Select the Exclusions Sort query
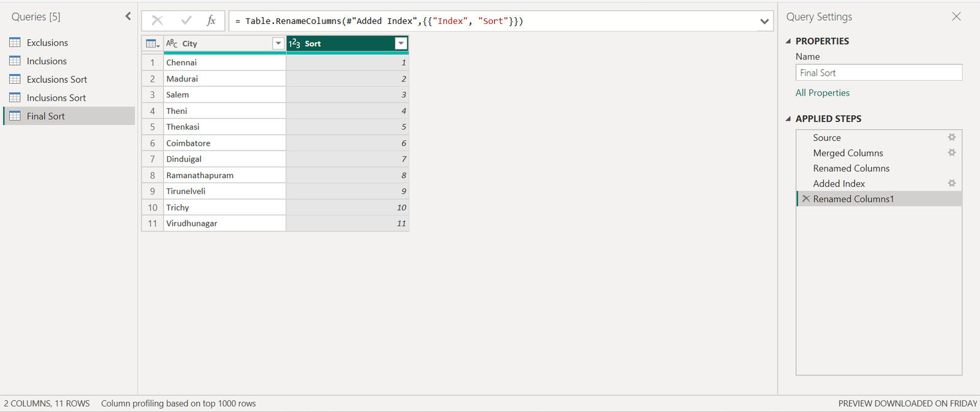The height and width of the screenshot is (412, 980). point(69,79)
